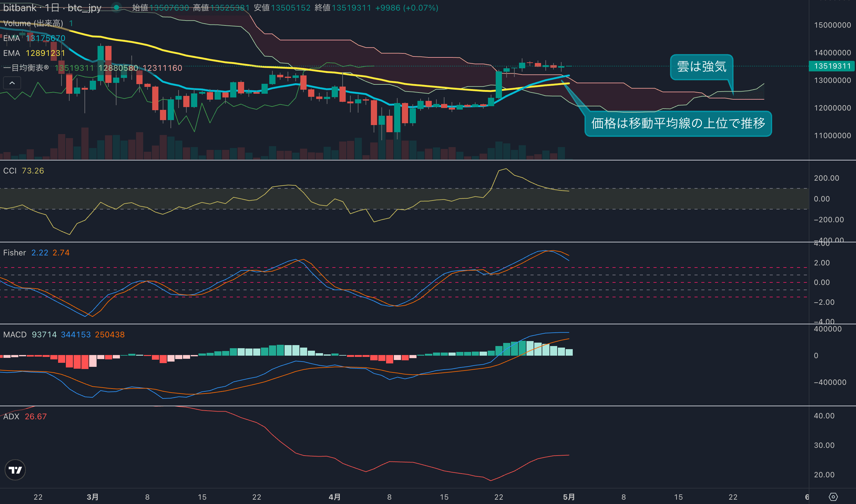The width and height of the screenshot is (856, 504).
Task: Click the 終値 closing value in header
Action: [351, 8]
